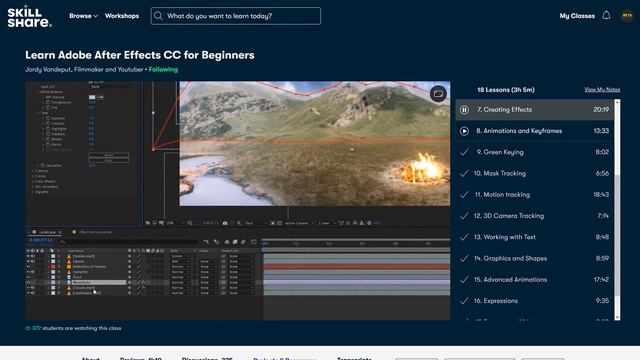Switch to the Projects & Resources tab

click(284, 358)
